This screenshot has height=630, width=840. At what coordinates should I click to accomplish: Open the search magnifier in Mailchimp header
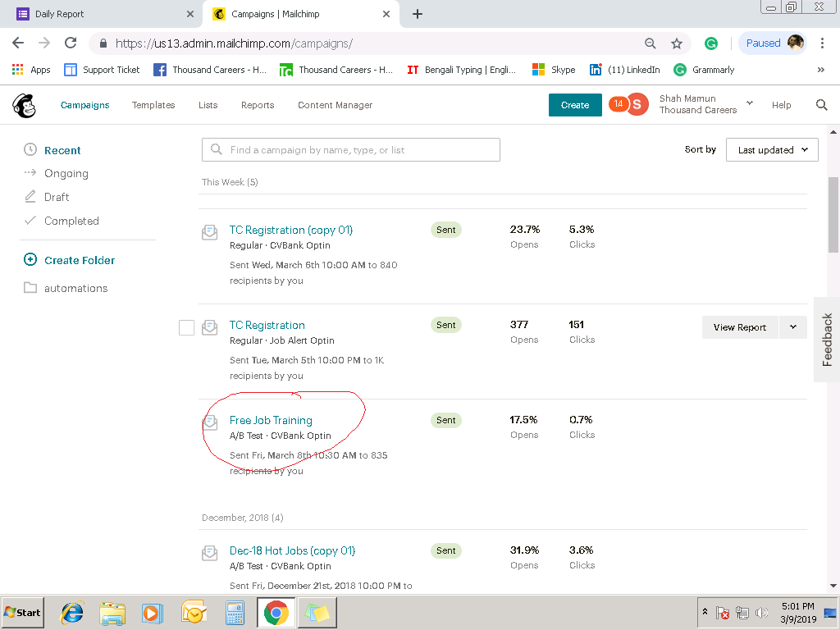click(821, 105)
